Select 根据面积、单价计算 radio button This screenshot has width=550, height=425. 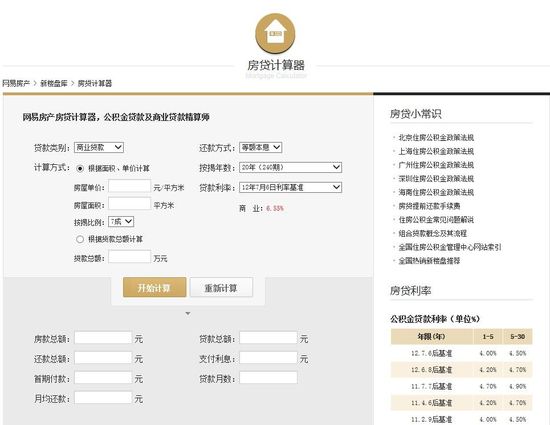(x=80, y=168)
